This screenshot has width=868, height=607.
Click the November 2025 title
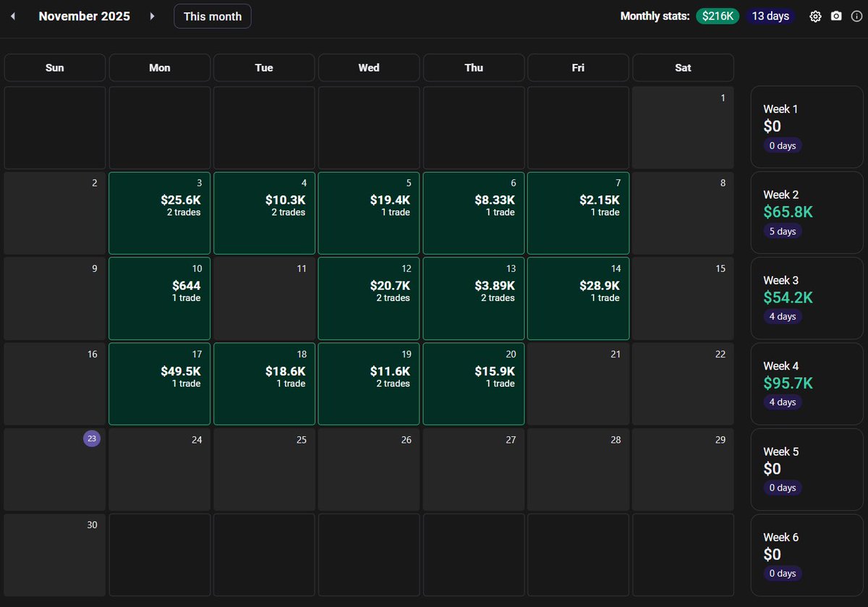(85, 16)
